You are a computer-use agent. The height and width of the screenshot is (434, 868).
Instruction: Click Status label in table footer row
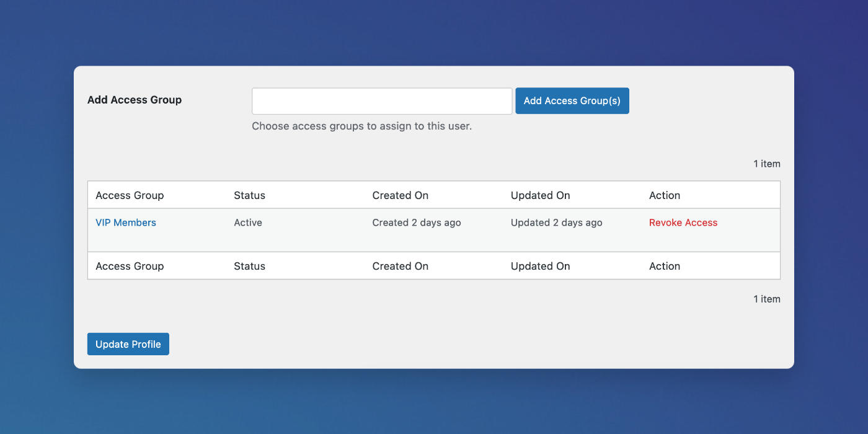click(x=249, y=266)
